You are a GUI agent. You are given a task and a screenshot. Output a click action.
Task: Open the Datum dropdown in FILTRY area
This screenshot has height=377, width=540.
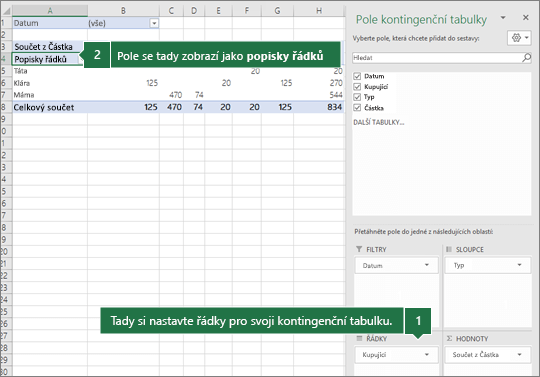[427, 265]
